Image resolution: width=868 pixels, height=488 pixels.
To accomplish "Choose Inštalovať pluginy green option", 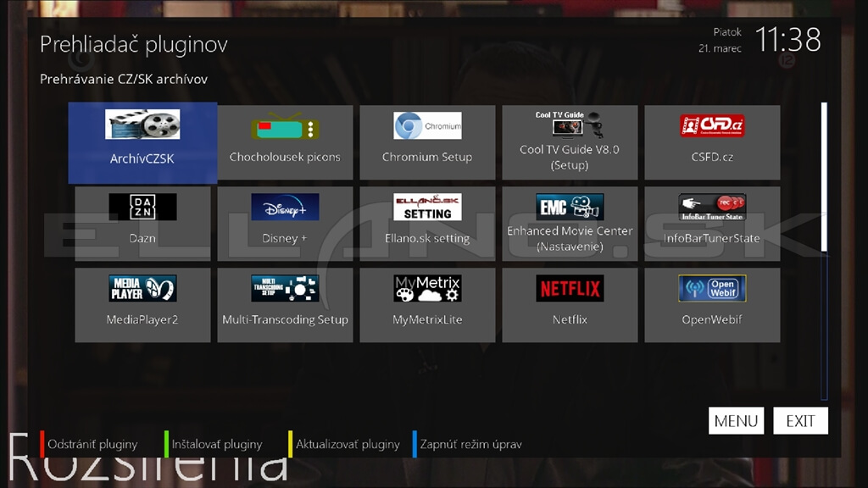I will [217, 444].
